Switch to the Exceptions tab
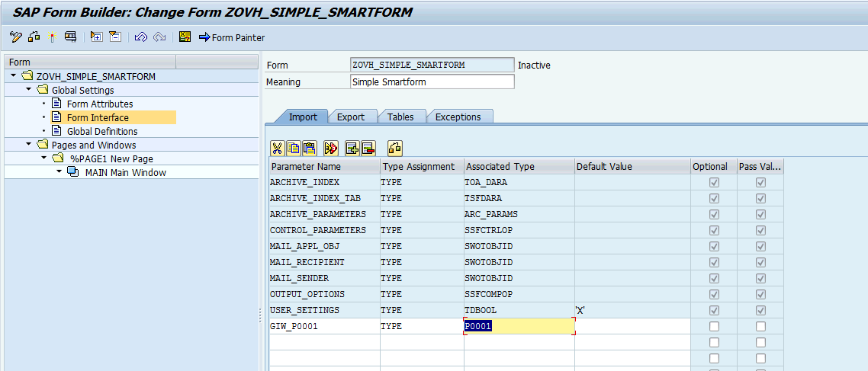This screenshot has height=371, width=868. point(458,117)
